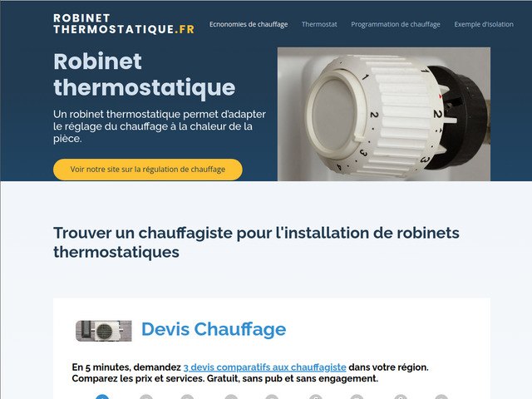The image size is (532, 399).
Task: Open the Economies de chauffage menu
Action: click(x=249, y=24)
